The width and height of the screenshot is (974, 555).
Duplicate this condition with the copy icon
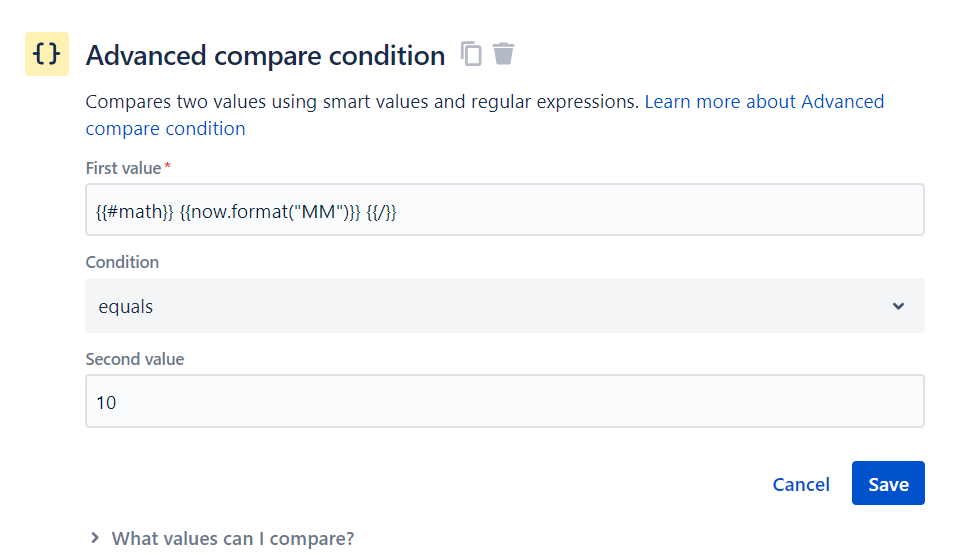pyautogui.click(x=471, y=53)
